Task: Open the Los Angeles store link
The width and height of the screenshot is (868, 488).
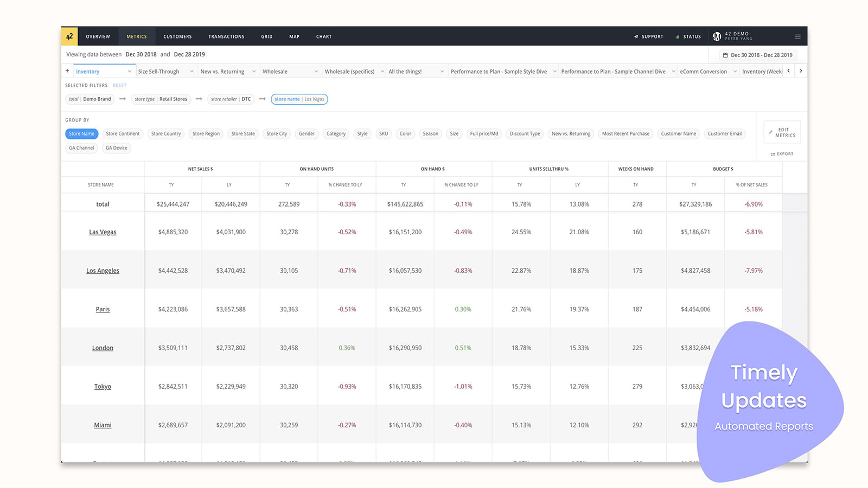Action: 103,271
